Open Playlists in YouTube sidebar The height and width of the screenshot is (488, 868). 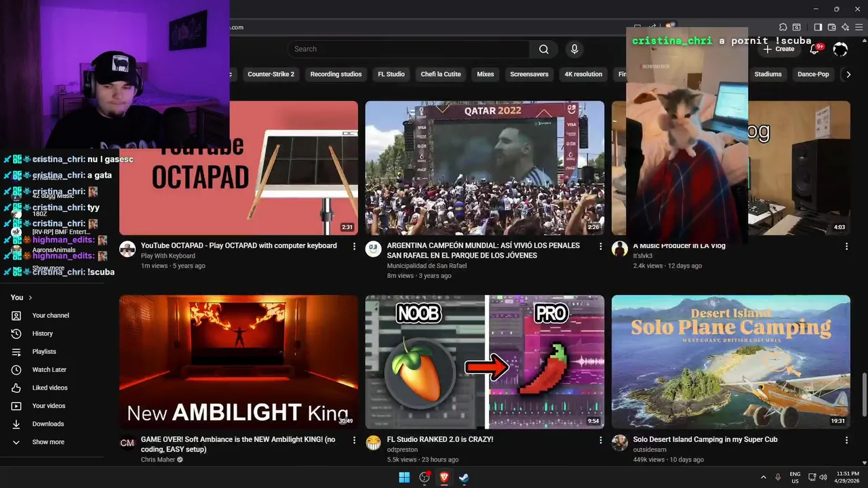pos(44,352)
